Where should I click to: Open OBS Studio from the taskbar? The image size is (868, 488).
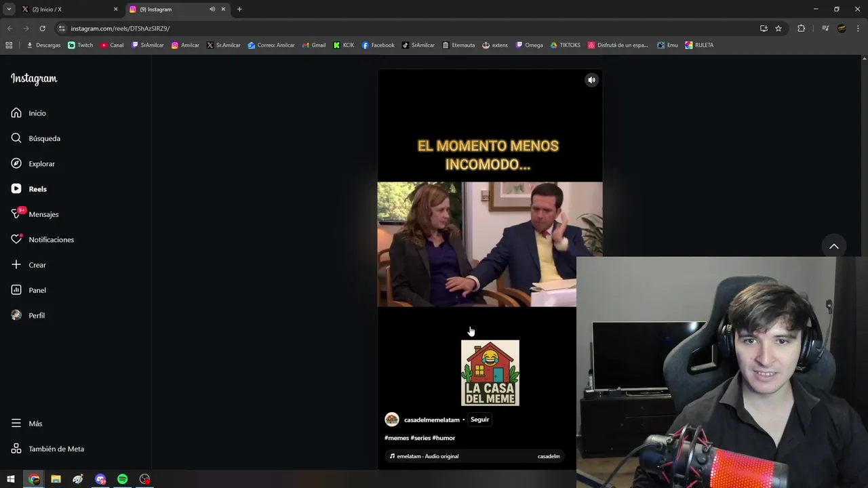pyautogui.click(x=144, y=479)
